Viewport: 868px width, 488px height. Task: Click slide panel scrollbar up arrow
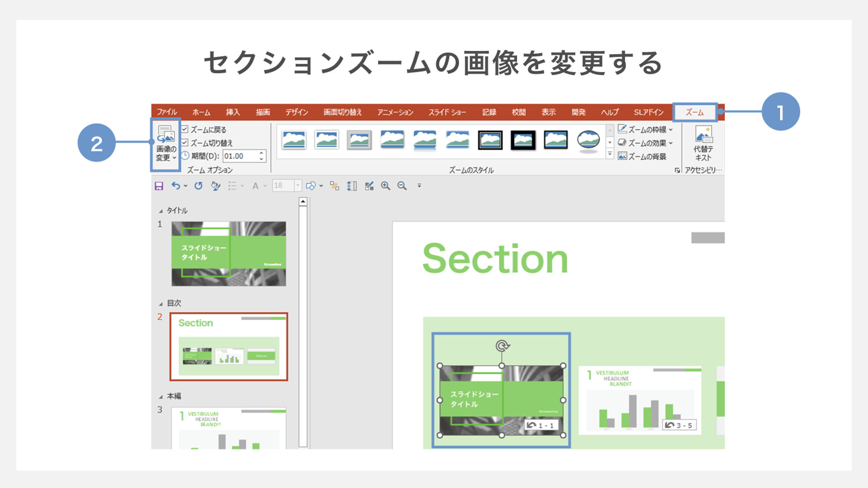click(x=303, y=201)
